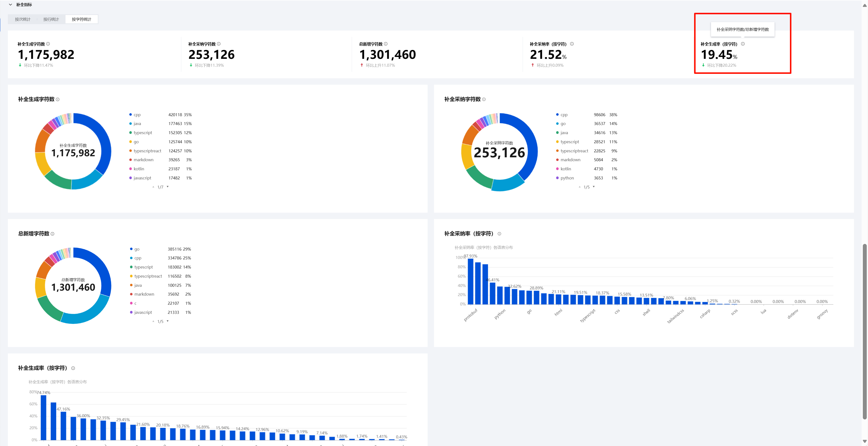Toggle cpp legend in 补全生成字符数 chart
This screenshot has width=868, height=446.
(137, 115)
